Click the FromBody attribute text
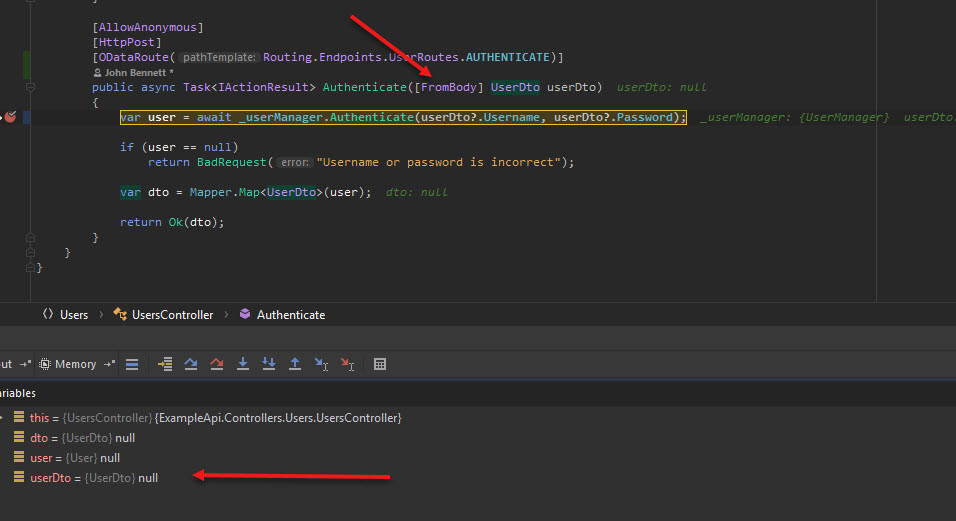 click(x=449, y=87)
